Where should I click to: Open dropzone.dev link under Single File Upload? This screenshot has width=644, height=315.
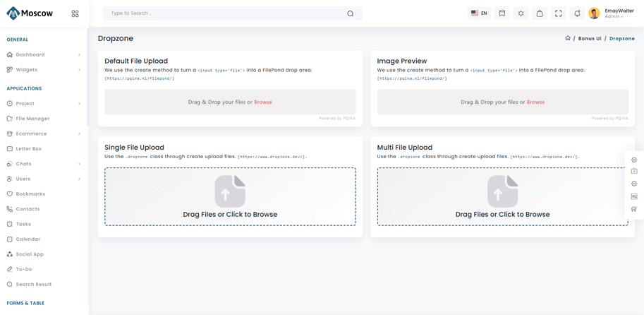coord(272,157)
